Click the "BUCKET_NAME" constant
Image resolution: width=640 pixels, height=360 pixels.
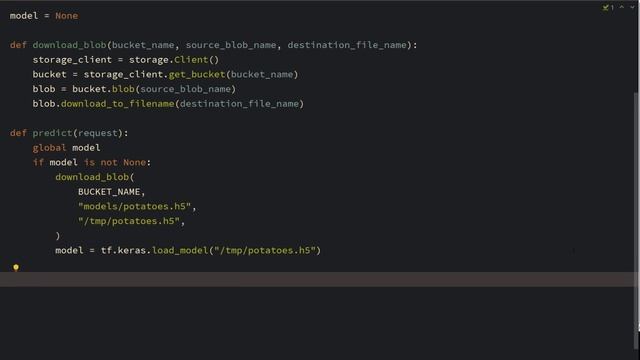click(109, 192)
